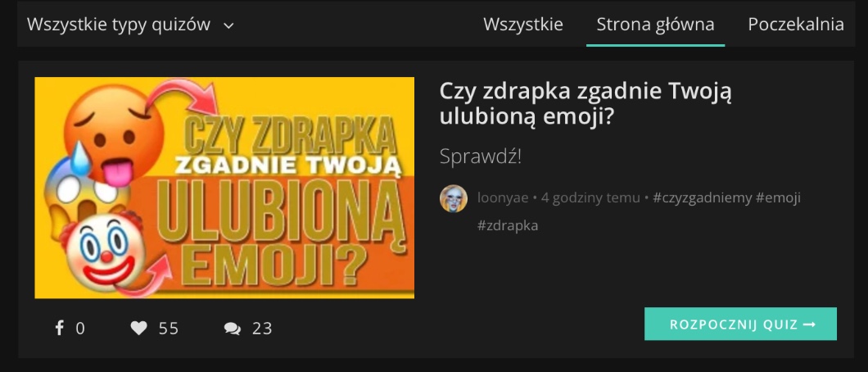Switch to the Wszystkie tab

523,25
